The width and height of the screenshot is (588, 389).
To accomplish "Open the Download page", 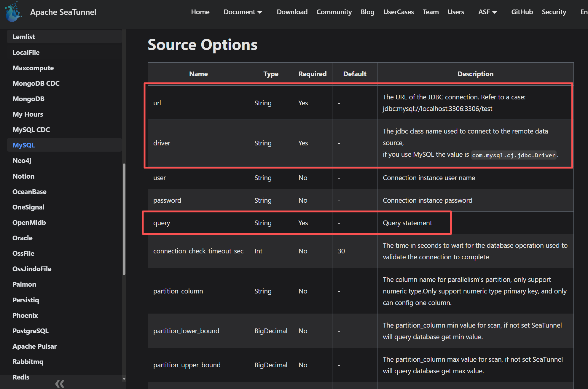I will click(x=292, y=12).
